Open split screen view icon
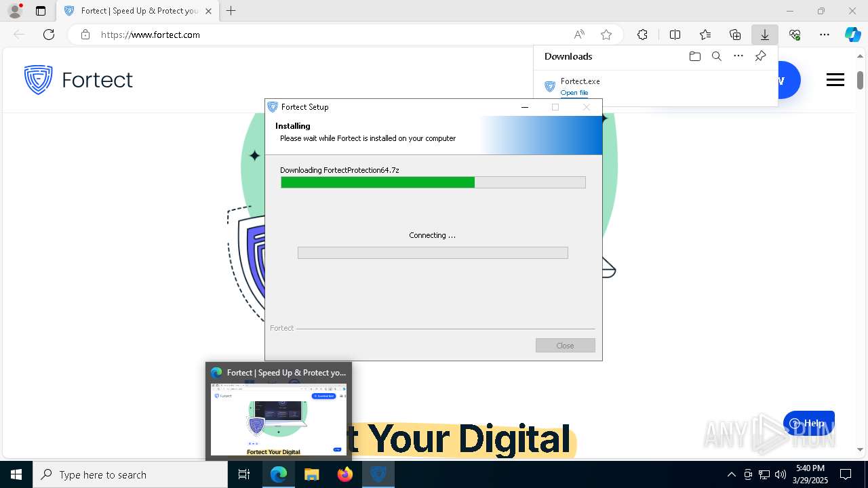The image size is (868, 488). [x=675, y=35]
